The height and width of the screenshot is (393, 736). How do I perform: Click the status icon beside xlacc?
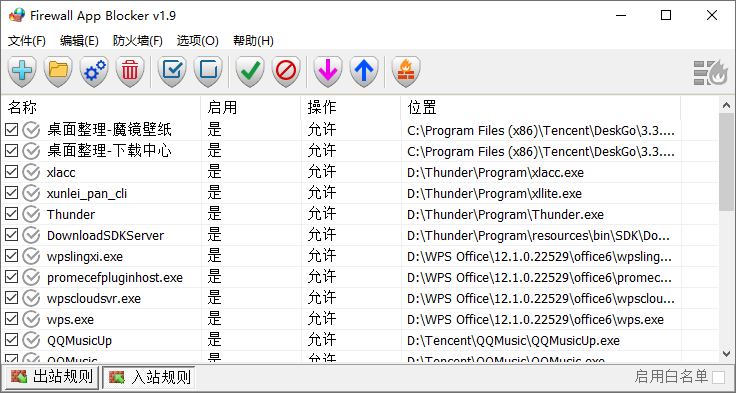pyautogui.click(x=31, y=172)
